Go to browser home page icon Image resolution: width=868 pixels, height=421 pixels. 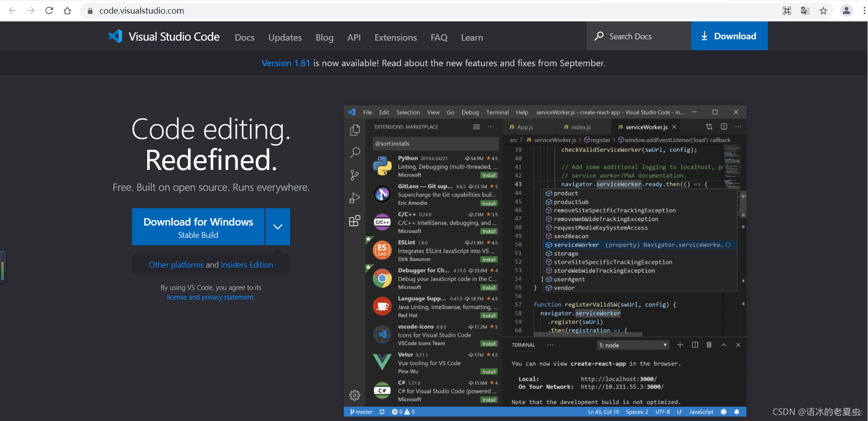(67, 11)
